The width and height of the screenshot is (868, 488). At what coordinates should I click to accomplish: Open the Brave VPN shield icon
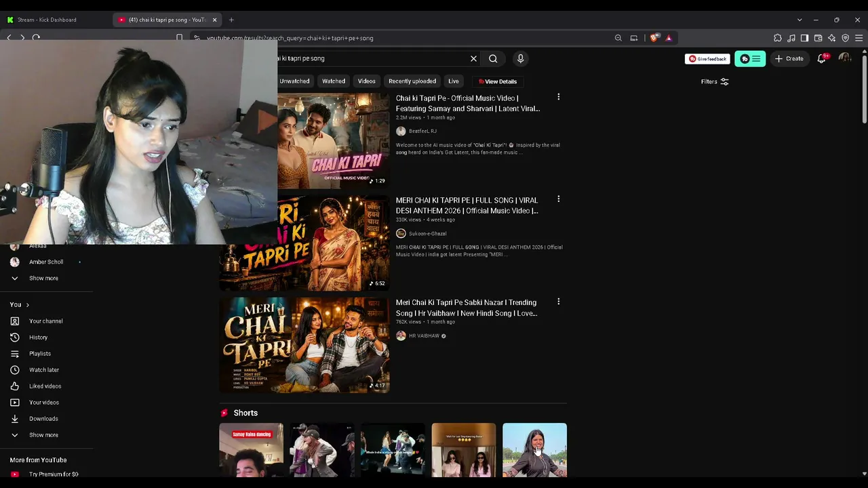[x=845, y=38]
